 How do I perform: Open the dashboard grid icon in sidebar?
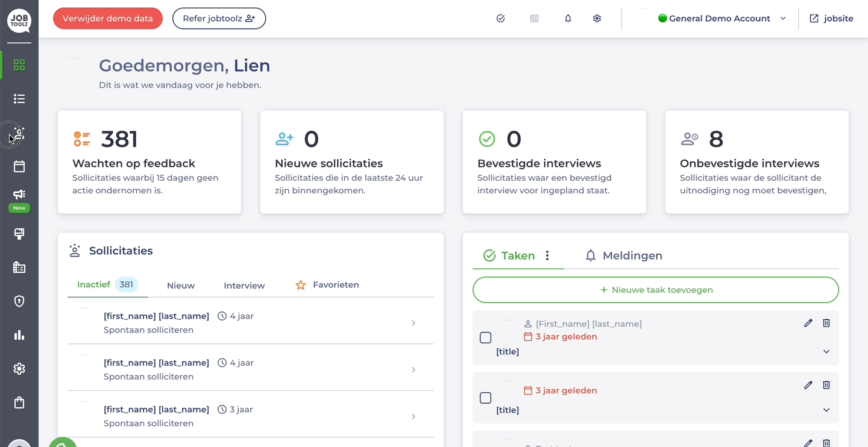[x=19, y=65]
